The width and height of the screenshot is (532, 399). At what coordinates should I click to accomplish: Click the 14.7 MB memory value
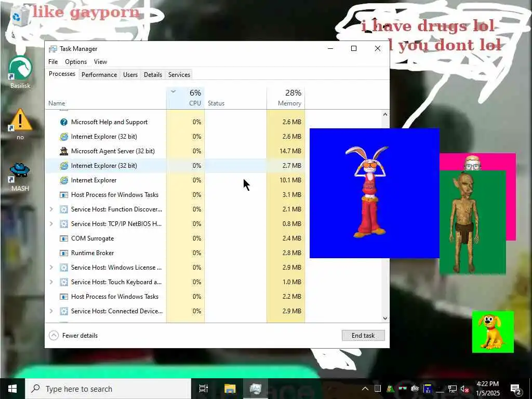click(x=290, y=151)
